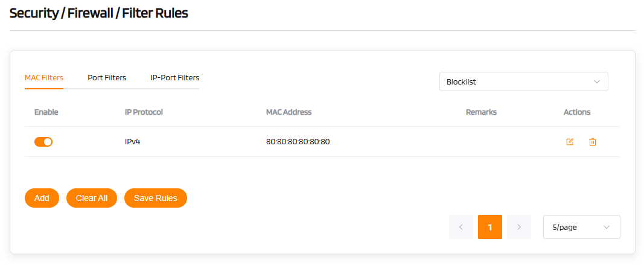
Task: Switch to the Port Filters tab
Action: pos(107,77)
